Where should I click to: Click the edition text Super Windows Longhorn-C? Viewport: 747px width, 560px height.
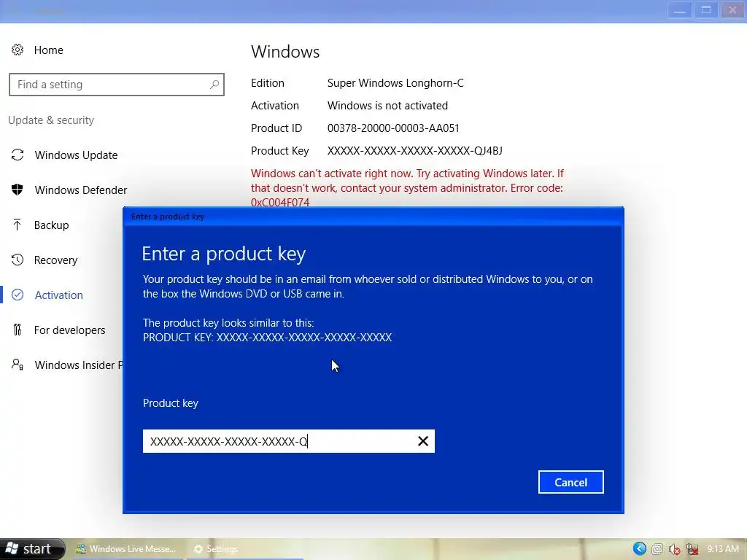point(395,83)
